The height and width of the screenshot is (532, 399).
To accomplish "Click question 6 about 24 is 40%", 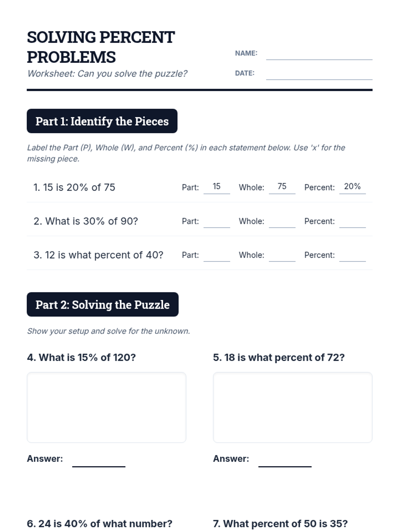I will [99, 524].
